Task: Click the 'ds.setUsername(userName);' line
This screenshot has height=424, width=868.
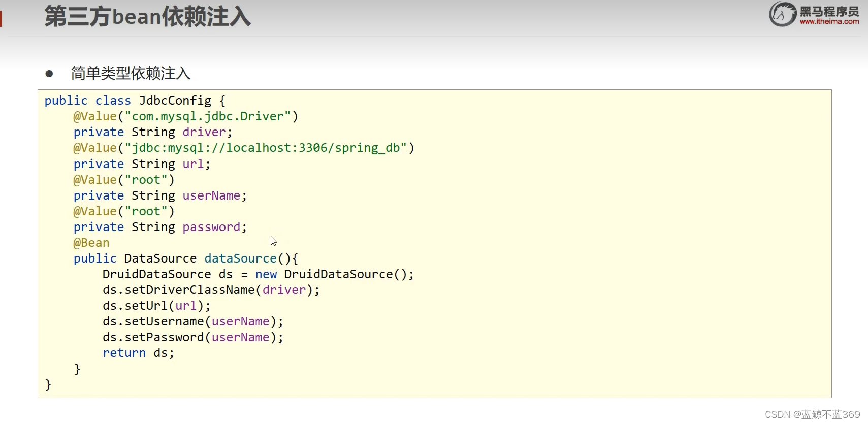Action: 193,321
